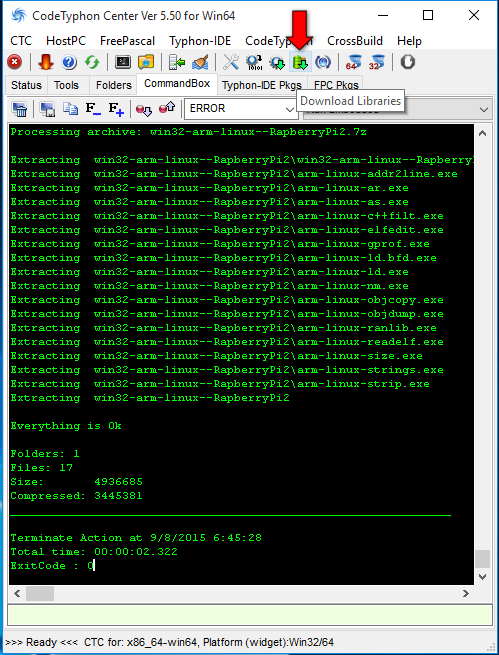This screenshot has height=655, width=499.
Task: Click the Download Libraries toolbar icon
Action: pyautogui.click(x=300, y=62)
